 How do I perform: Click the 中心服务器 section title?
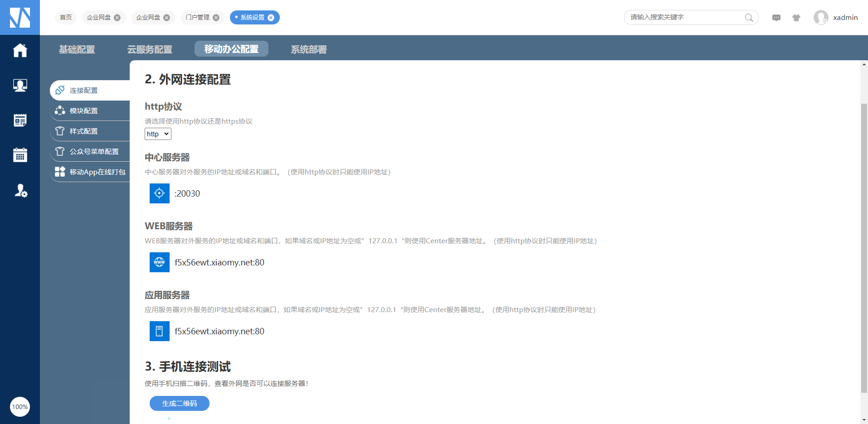point(167,157)
